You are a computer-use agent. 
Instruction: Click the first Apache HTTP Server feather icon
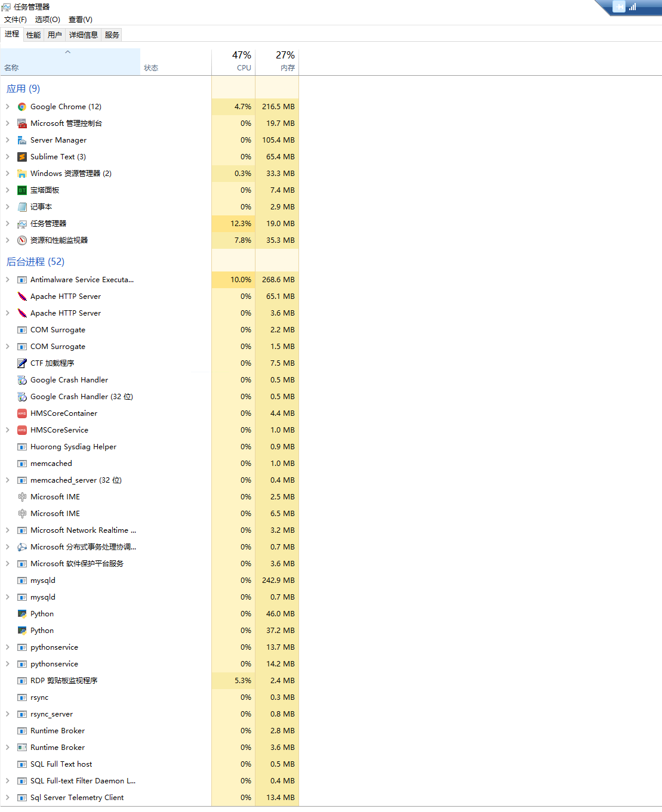(x=22, y=297)
